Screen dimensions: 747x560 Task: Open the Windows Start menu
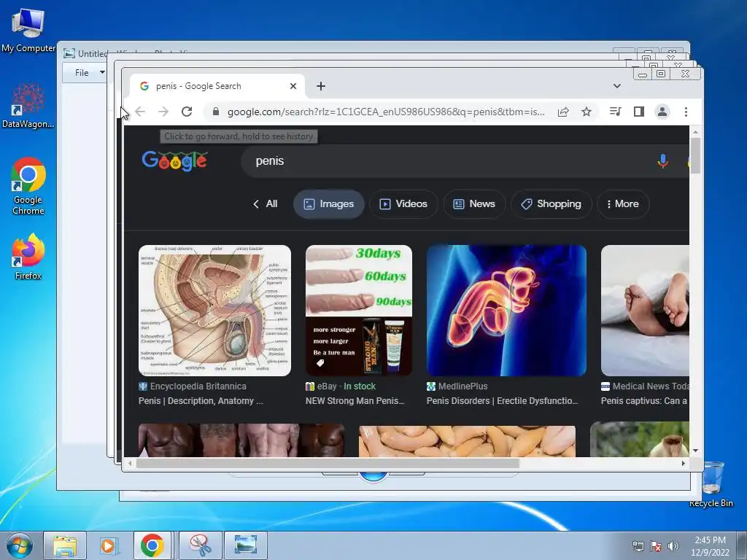20,545
